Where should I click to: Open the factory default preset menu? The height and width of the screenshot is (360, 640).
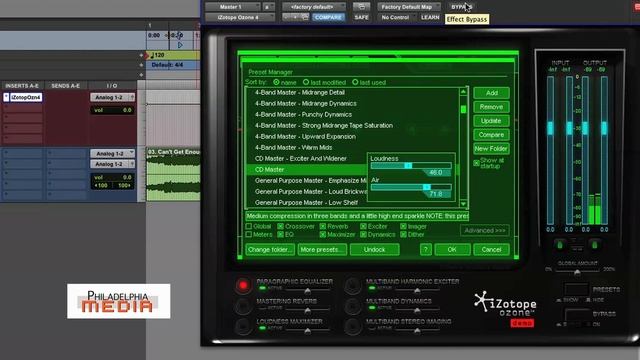click(x=314, y=7)
